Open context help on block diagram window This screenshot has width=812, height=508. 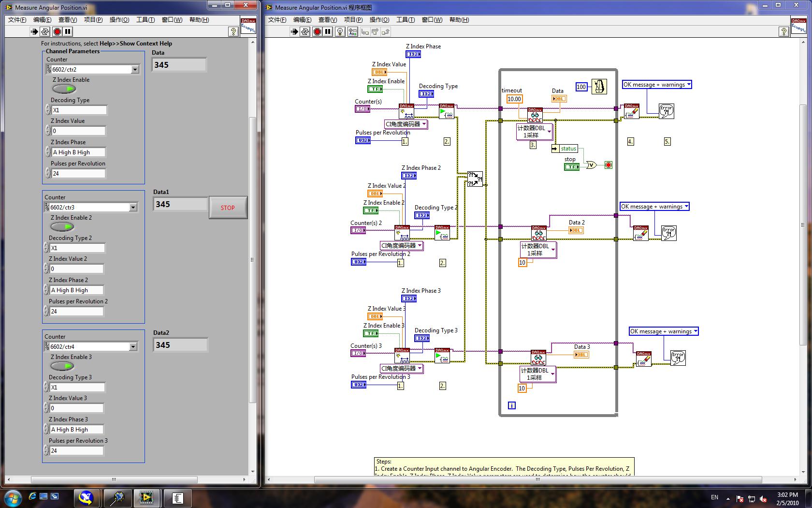783,32
